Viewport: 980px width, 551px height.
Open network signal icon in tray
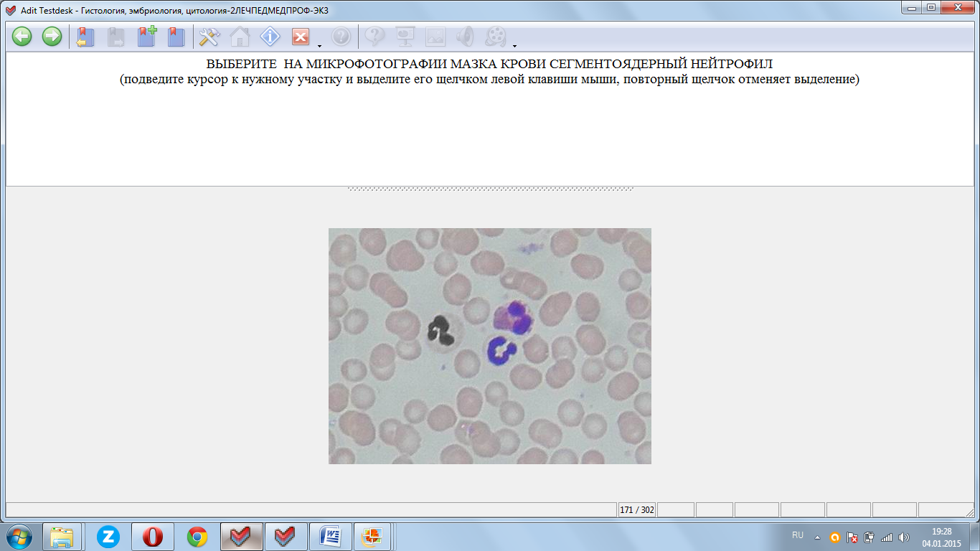887,537
